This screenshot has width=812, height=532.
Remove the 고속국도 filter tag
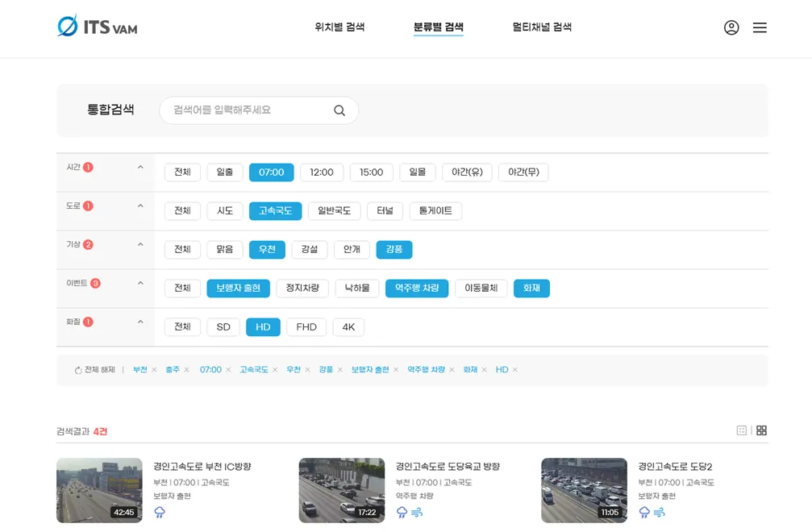pos(275,370)
